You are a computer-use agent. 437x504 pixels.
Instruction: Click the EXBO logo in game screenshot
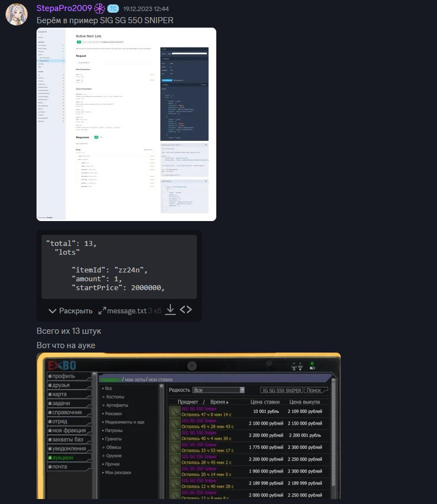tap(62, 365)
